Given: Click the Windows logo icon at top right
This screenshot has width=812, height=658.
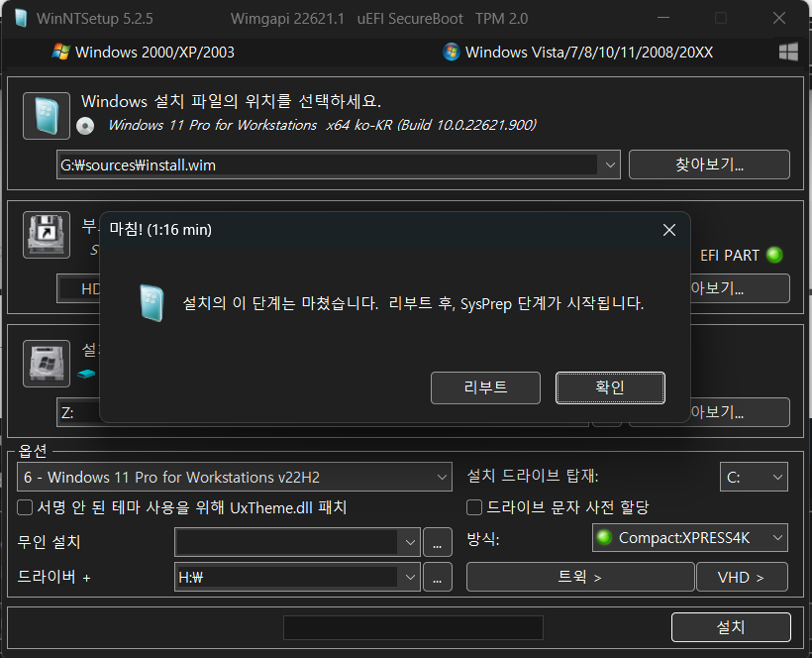Looking at the screenshot, I should tap(788, 52).
